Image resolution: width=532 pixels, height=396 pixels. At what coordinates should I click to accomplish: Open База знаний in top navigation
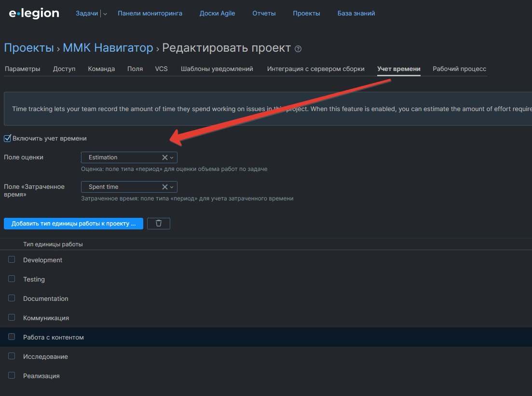click(356, 14)
